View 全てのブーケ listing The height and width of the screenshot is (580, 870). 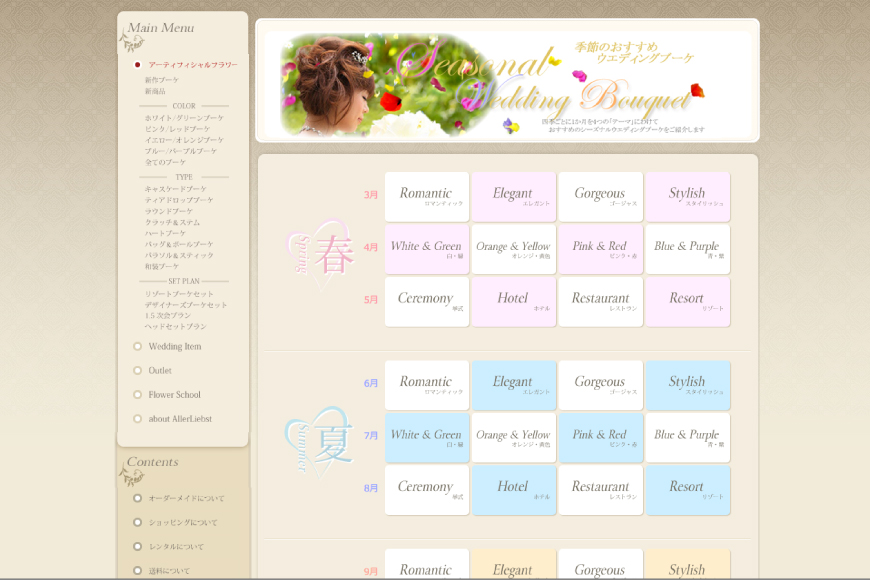165,162
